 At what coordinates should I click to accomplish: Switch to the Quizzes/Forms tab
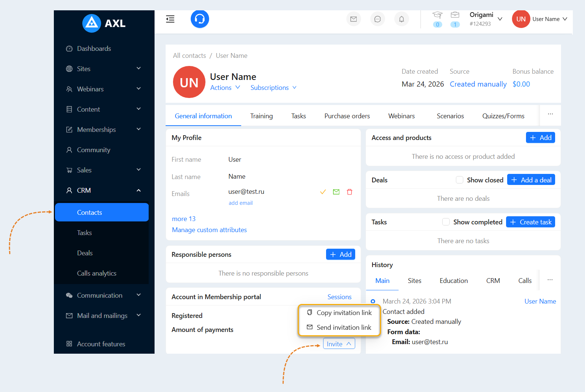coord(503,116)
